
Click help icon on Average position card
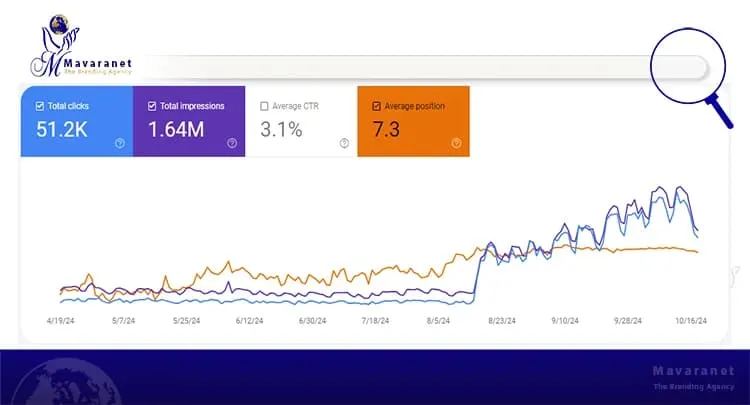click(456, 143)
